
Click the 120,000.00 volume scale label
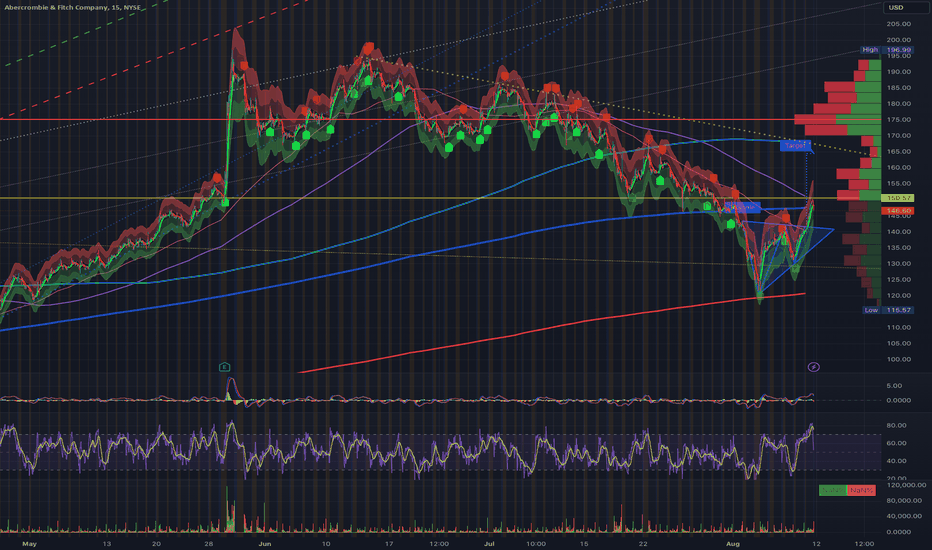pos(906,485)
